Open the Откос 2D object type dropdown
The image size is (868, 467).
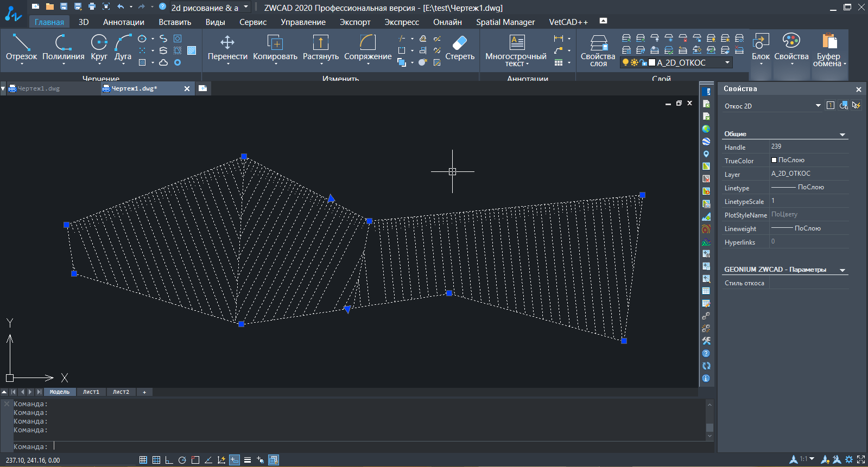(818, 105)
